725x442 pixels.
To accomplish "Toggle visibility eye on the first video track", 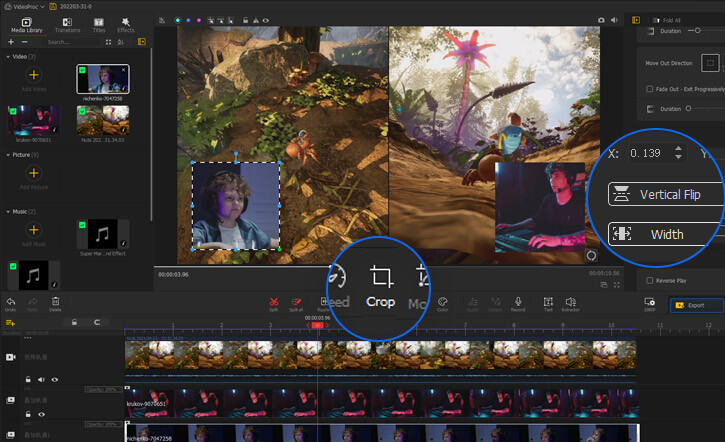I will (54, 380).
